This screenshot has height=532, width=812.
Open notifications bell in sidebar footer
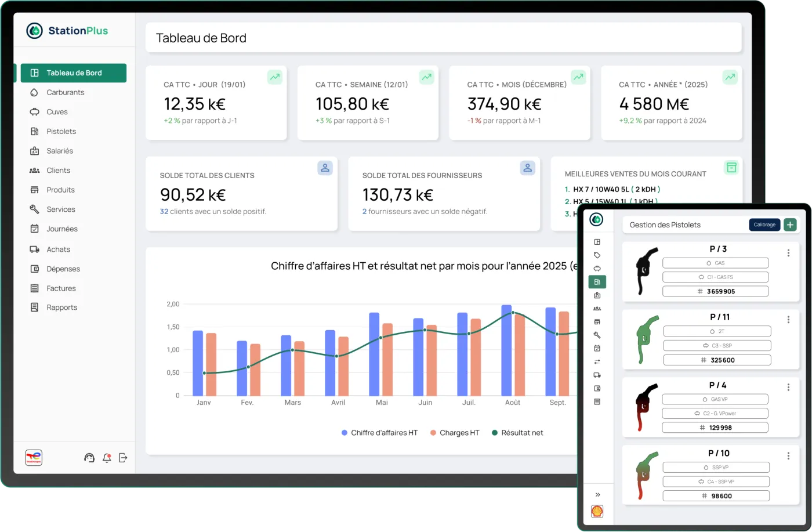tap(106, 458)
